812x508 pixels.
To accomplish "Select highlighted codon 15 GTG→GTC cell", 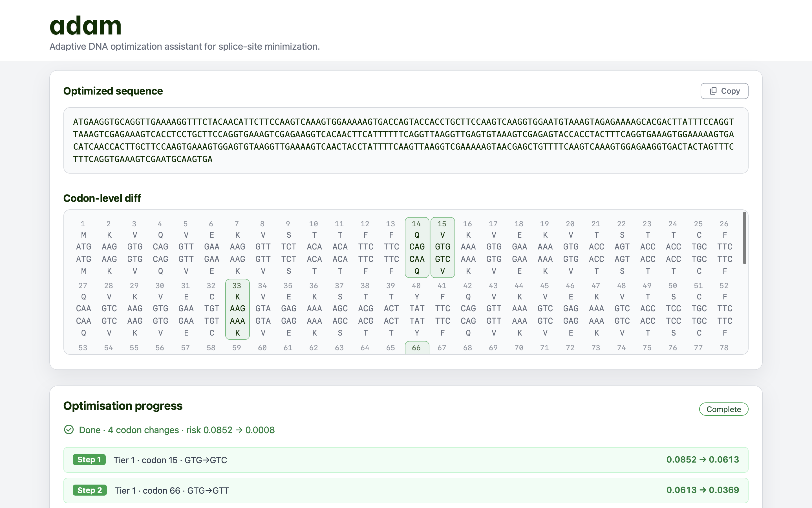I will 443,247.
